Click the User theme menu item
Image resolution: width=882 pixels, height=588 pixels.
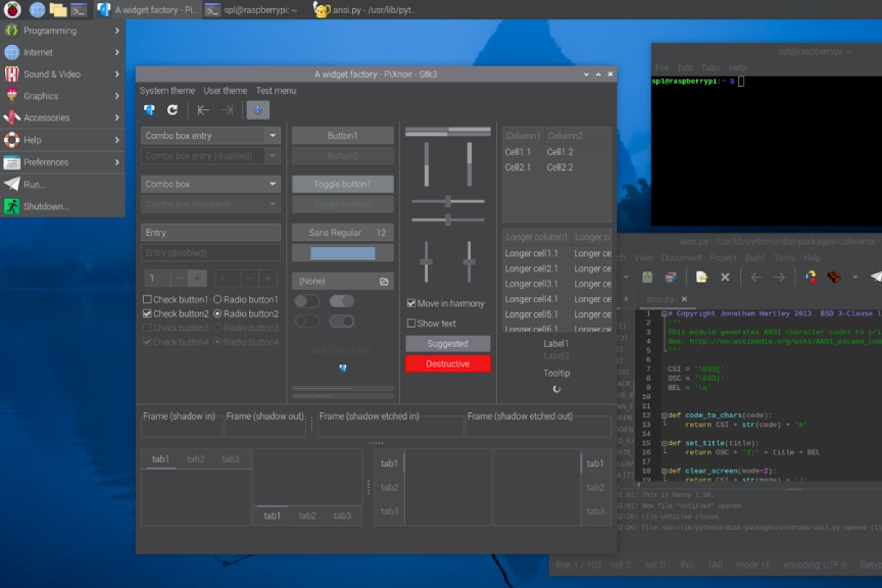(224, 91)
